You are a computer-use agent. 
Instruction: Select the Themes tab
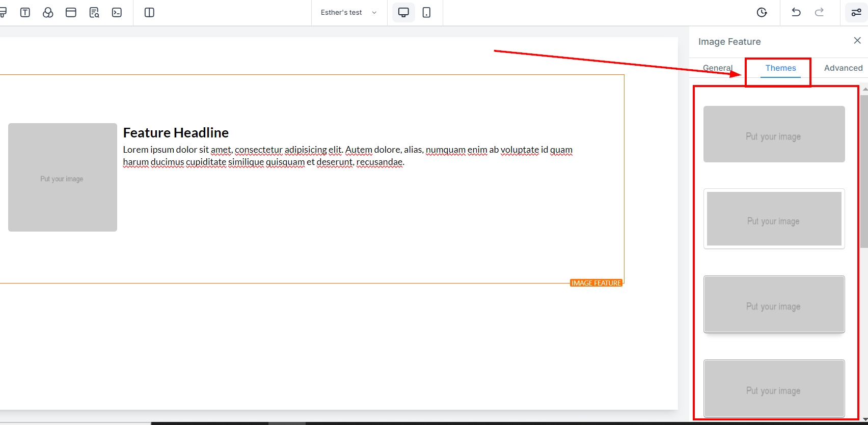(x=780, y=68)
